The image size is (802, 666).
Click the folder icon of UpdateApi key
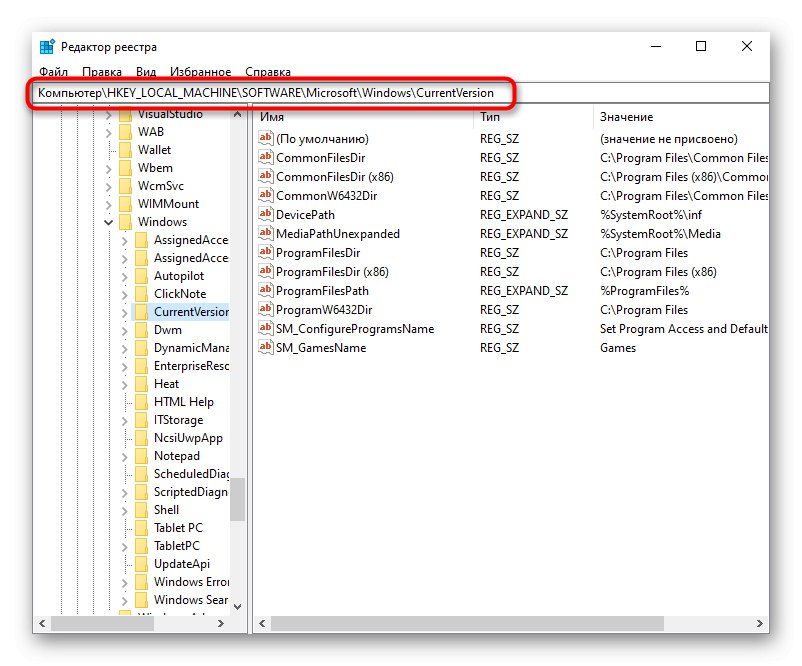(x=141, y=564)
